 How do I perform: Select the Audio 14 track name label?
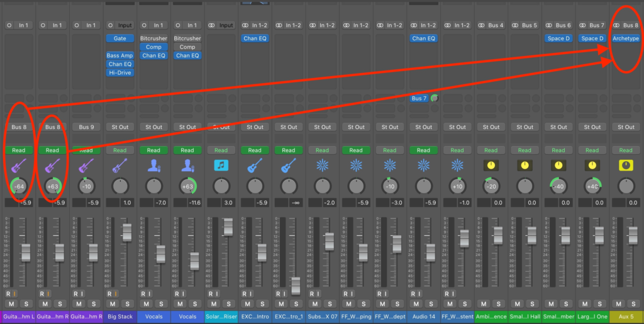[x=423, y=317]
